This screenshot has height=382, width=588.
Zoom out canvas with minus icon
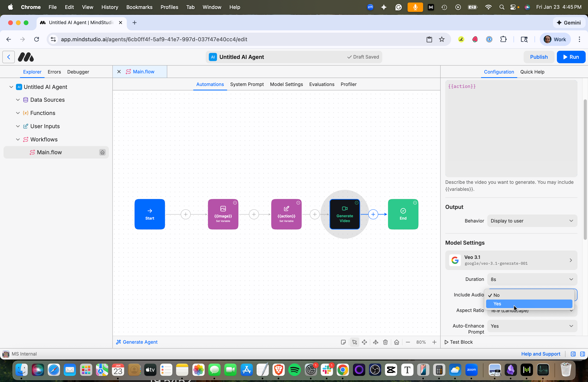[408, 342]
